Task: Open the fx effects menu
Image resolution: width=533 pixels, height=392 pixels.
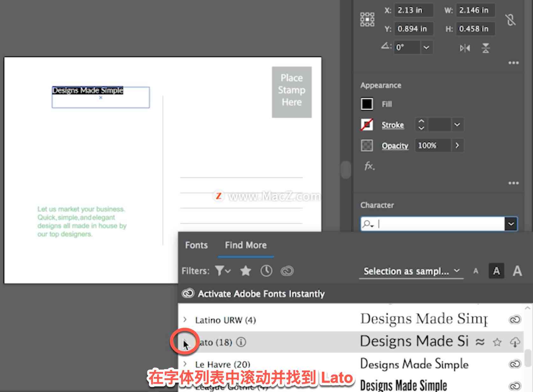Action: (x=369, y=166)
